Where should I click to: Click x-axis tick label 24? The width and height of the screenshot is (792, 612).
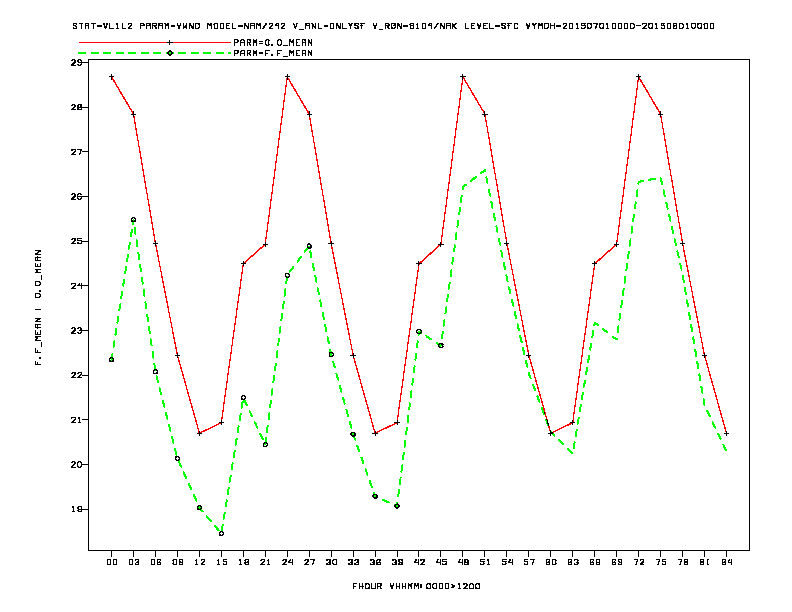[287, 562]
